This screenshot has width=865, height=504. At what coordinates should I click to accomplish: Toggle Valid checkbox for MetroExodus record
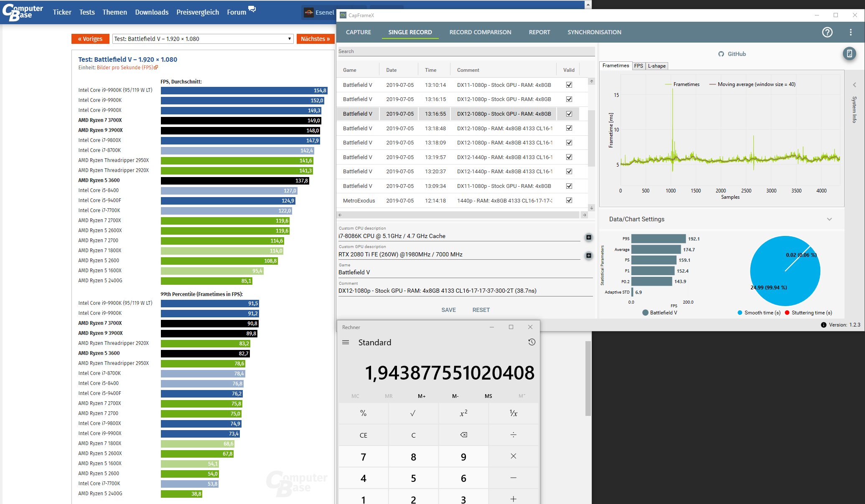(x=569, y=200)
